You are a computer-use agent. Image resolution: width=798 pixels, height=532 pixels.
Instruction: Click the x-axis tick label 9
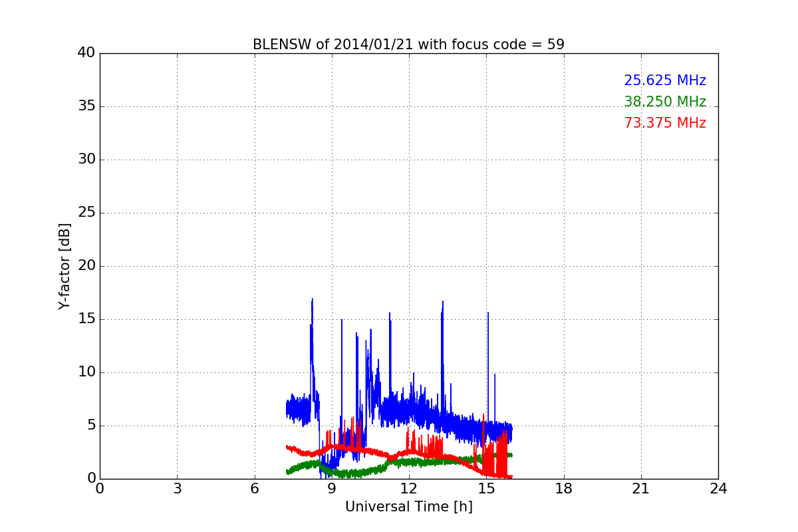pyautogui.click(x=332, y=489)
